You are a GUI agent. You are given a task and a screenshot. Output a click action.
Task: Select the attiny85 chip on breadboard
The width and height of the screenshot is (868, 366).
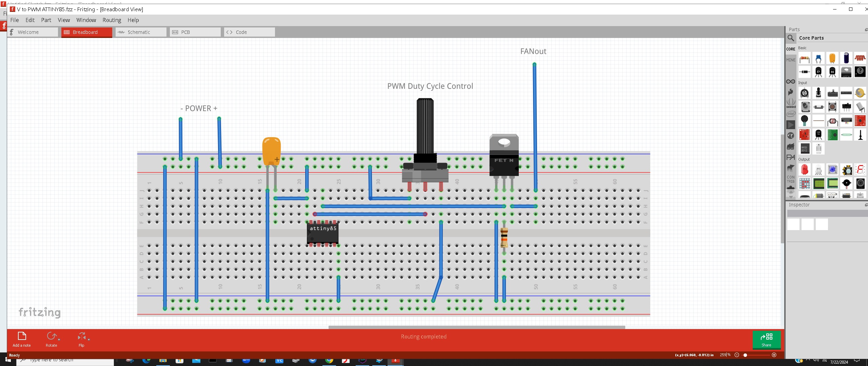pos(322,233)
